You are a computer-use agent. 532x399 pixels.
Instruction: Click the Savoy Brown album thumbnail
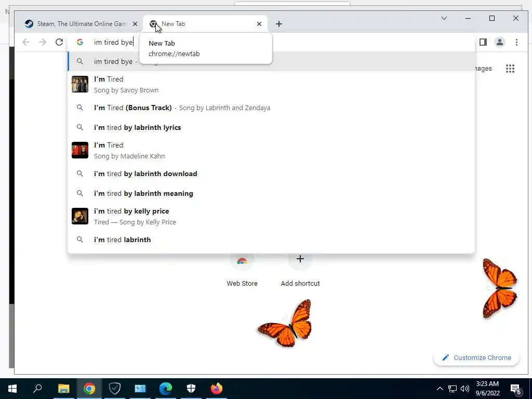pyautogui.click(x=80, y=84)
